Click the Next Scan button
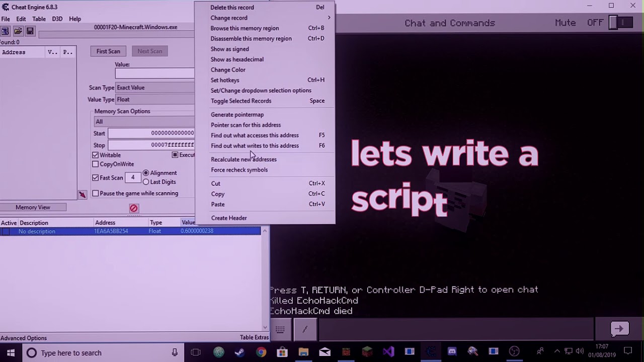Image resolution: width=644 pixels, height=362 pixels. click(x=150, y=51)
